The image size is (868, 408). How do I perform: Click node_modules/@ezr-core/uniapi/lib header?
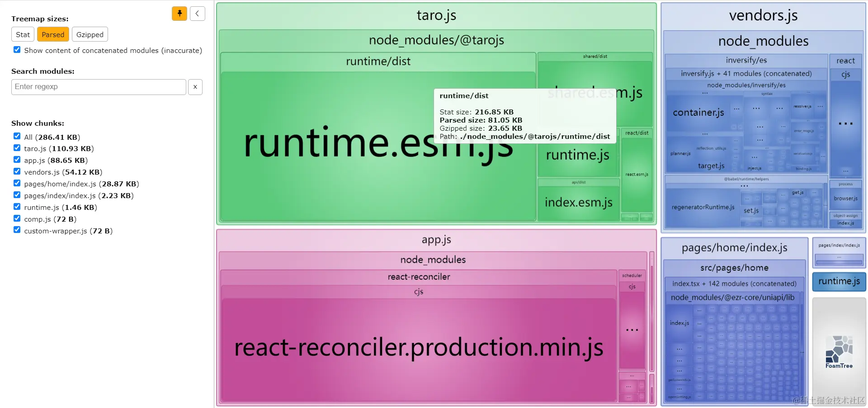click(732, 298)
